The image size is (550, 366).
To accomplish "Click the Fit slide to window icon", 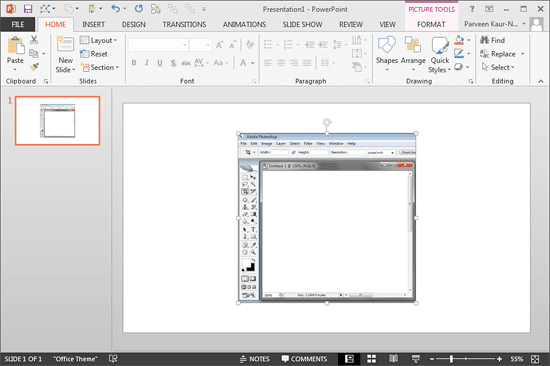I will coord(535,359).
